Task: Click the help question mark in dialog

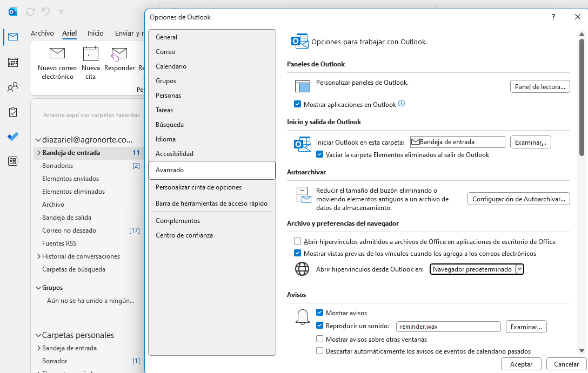Action: pyautogui.click(x=553, y=17)
